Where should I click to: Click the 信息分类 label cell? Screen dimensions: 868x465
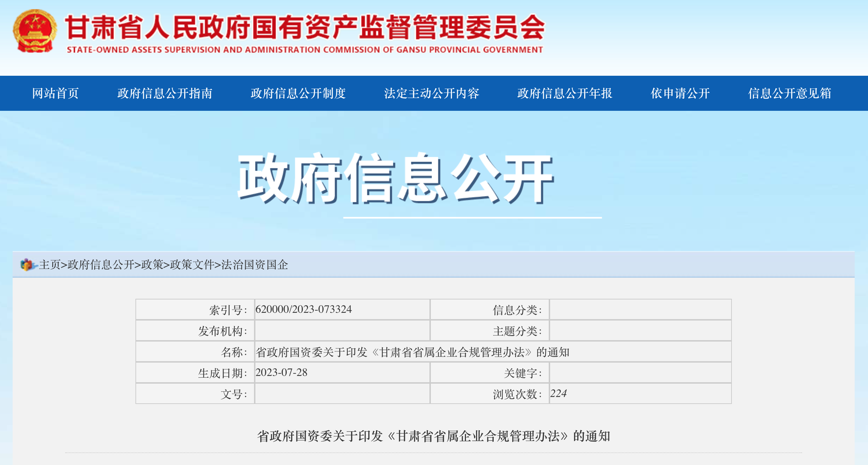(x=490, y=310)
